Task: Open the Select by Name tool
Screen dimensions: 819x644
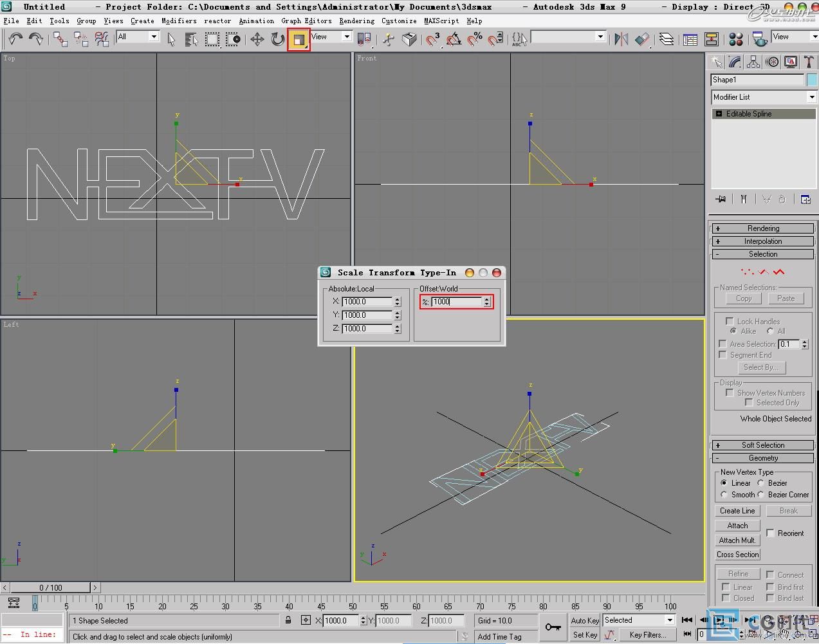Action: tap(191, 39)
